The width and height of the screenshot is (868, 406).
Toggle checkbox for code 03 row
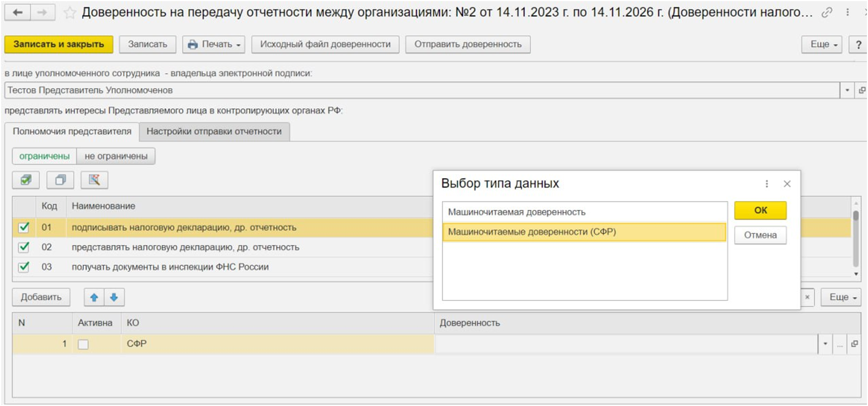point(24,267)
